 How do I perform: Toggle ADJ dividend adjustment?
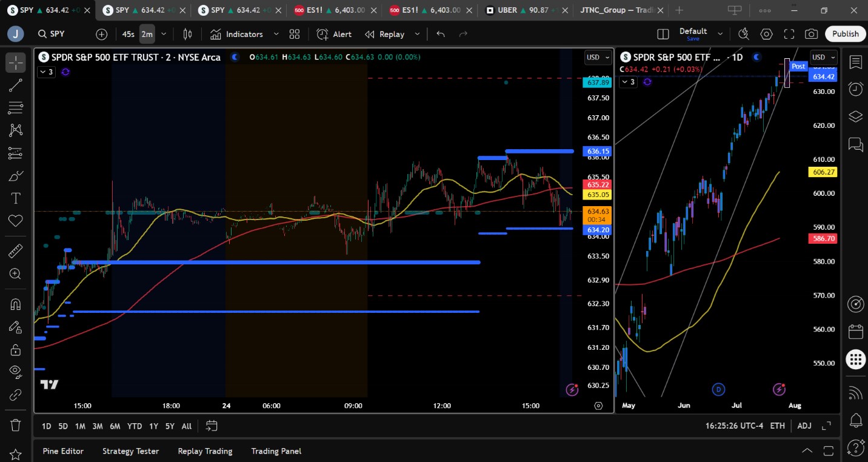coord(804,426)
